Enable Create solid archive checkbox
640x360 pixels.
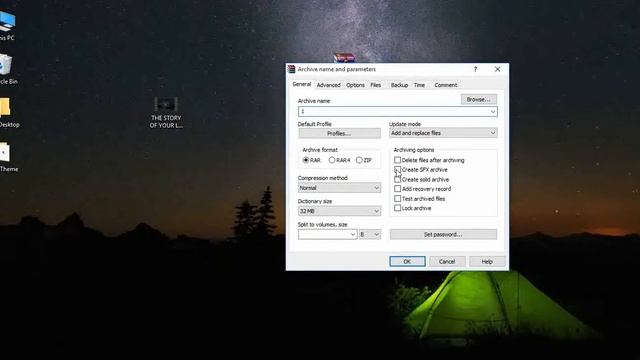[398, 179]
